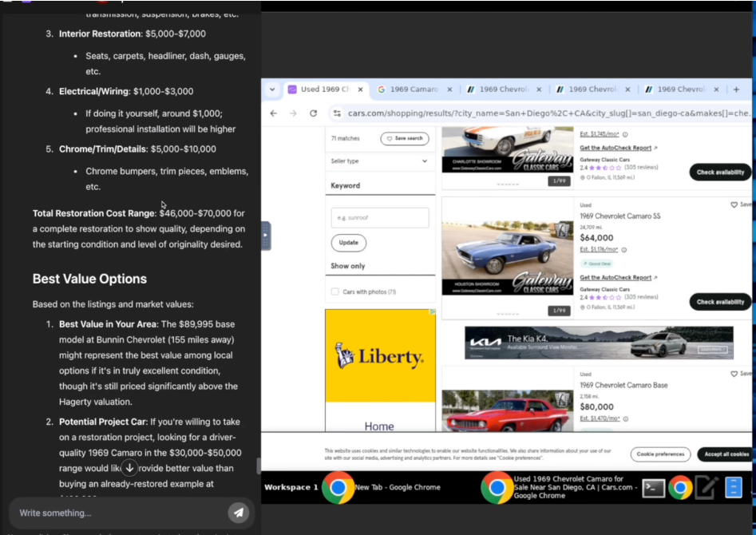Screen dimensions: 756x535
Task: Save the $64,000 Camaro SS with heart icon
Action: coord(734,204)
